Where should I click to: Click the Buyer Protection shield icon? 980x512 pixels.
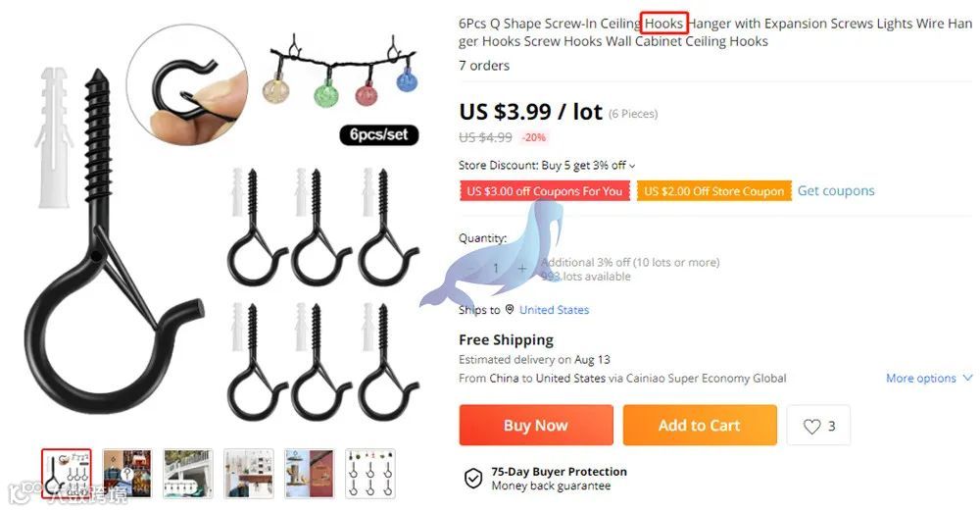[473, 479]
